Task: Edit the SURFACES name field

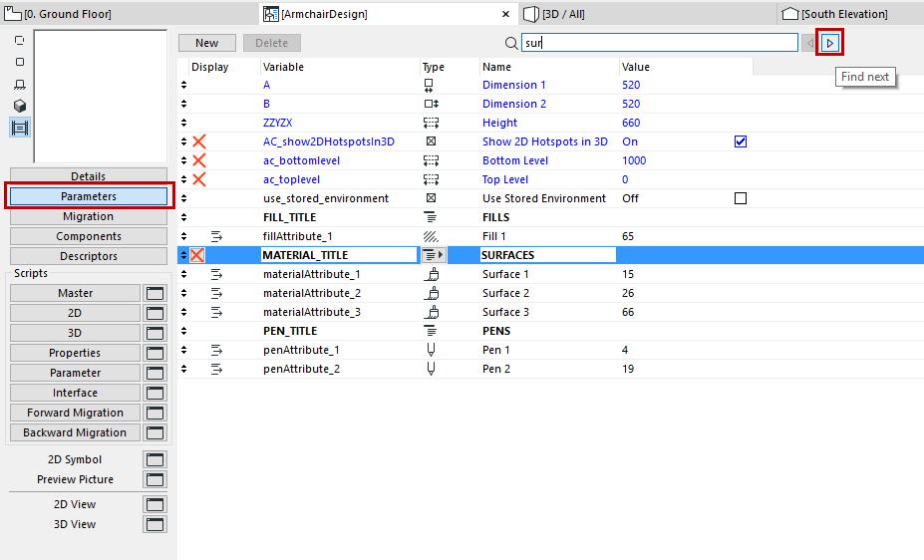Action: click(547, 255)
